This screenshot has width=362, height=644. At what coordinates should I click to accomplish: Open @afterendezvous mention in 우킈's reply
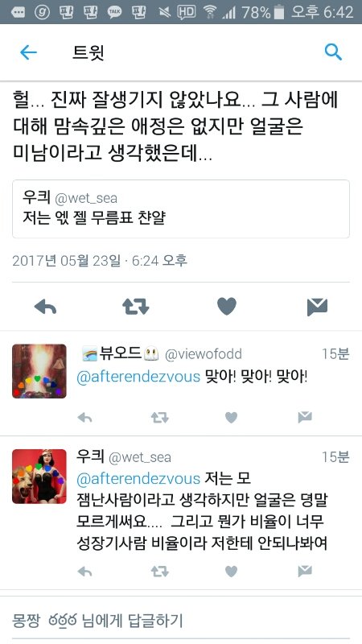point(138,478)
